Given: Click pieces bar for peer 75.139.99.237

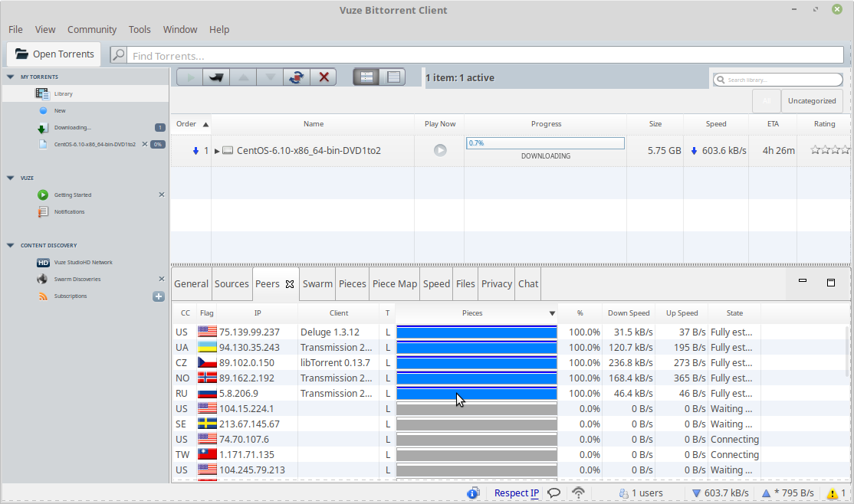Looking at the screenshot, I should click(477, 332).
